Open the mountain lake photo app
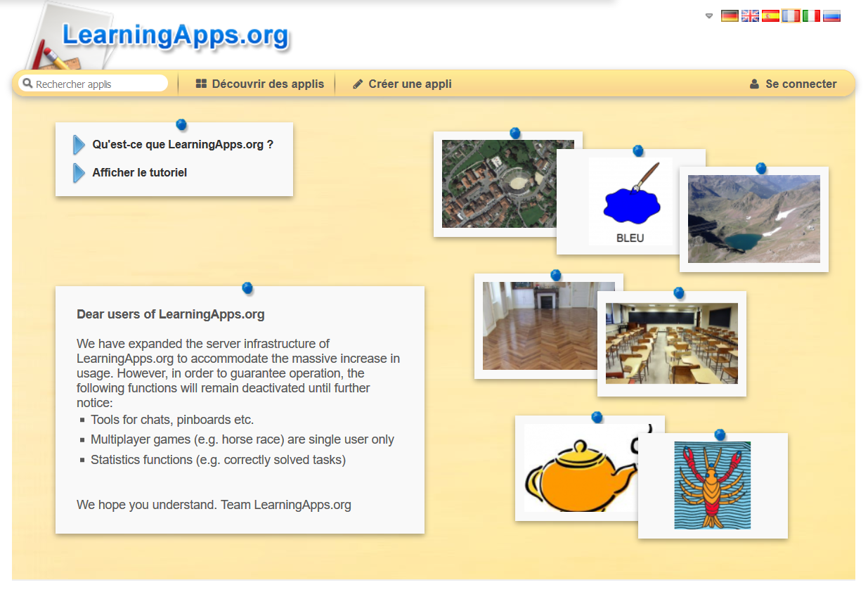The image size is (868, 592). click(x=754, y=219)
